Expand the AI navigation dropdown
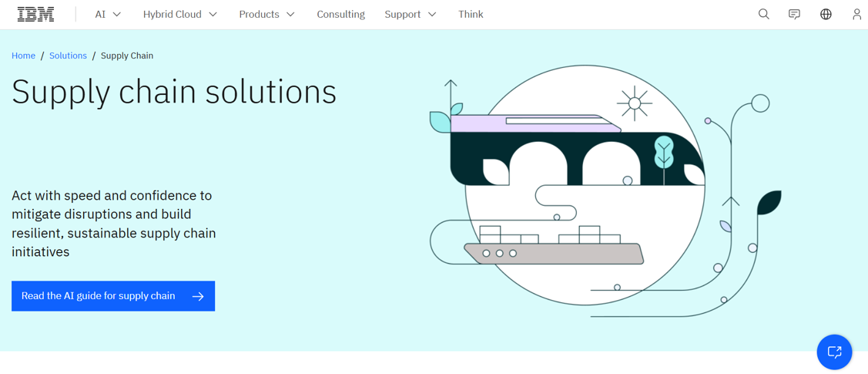This screenshot has width=868, height=374. click(x=108, y=14)
